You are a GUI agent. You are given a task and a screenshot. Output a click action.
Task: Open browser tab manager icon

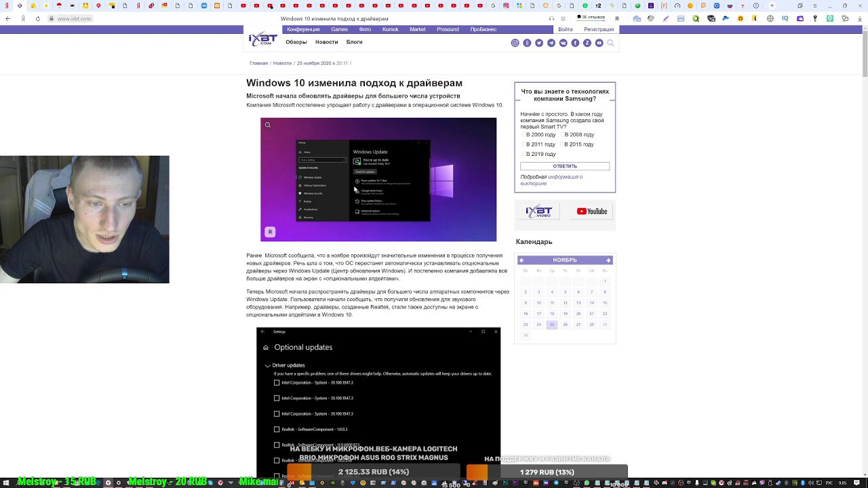800,6
